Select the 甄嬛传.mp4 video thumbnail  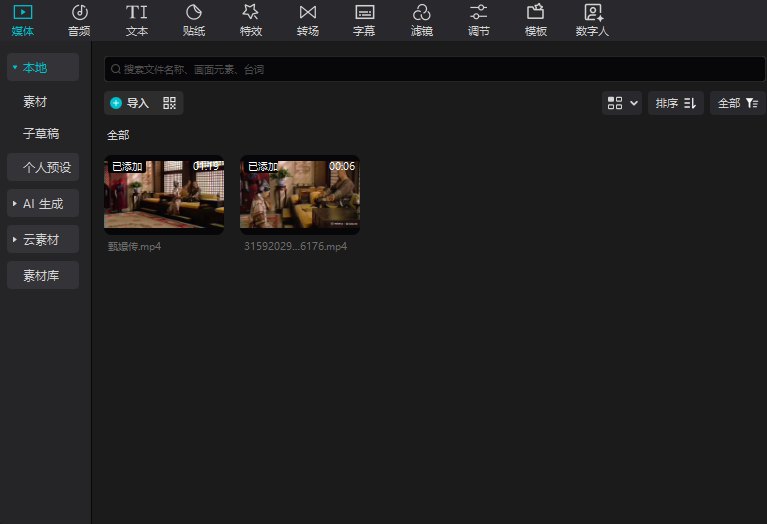click(164, 195)
